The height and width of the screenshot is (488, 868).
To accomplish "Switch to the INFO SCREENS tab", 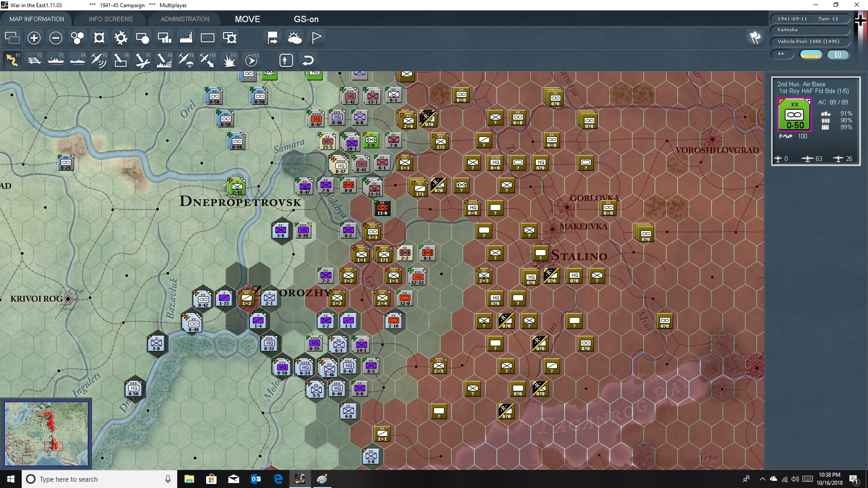I will coord(110,19).
